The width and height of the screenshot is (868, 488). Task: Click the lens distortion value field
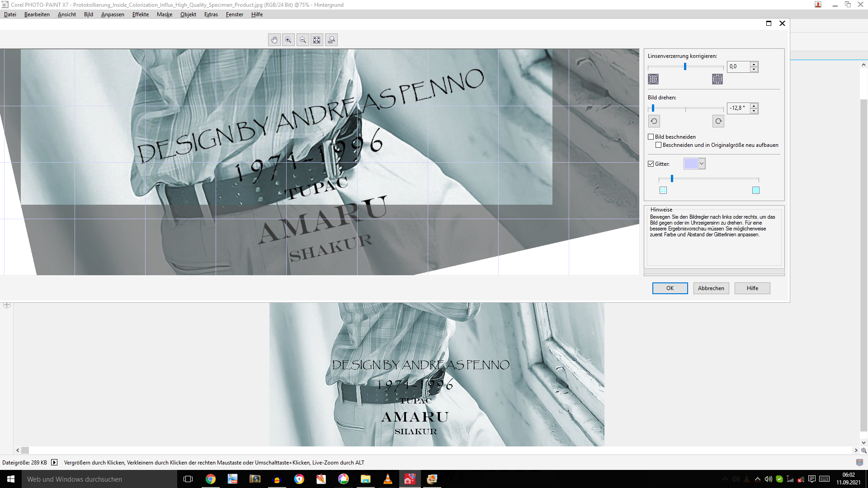[739, 66]
